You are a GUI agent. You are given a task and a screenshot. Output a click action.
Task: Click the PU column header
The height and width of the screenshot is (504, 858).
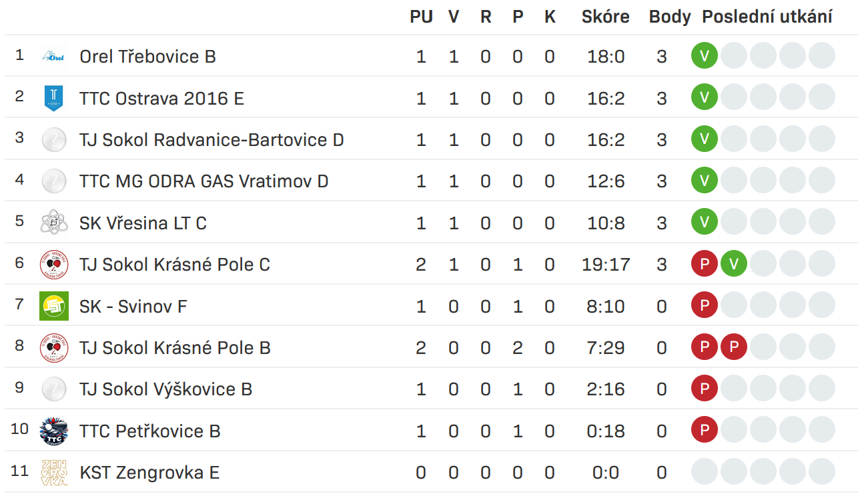point(421,17)
